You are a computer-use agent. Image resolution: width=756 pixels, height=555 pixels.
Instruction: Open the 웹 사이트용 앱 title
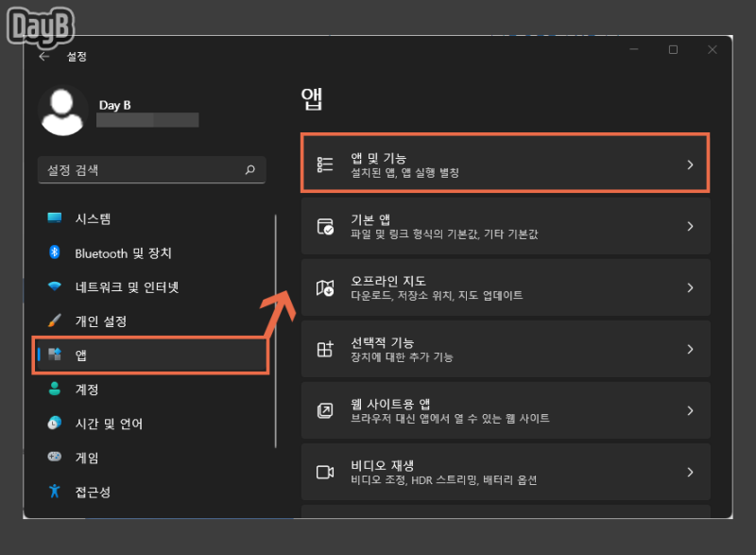coord(390,404)
